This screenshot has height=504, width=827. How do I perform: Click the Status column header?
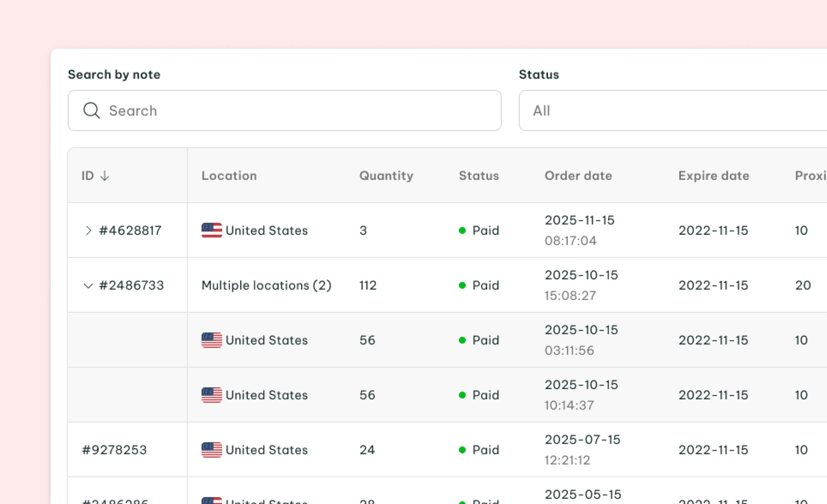point(479,175)
